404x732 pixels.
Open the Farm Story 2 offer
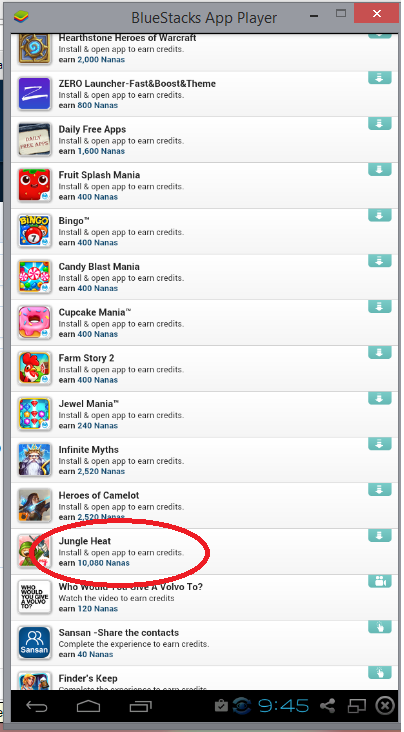pyautogui.click(x=201, y=369)
